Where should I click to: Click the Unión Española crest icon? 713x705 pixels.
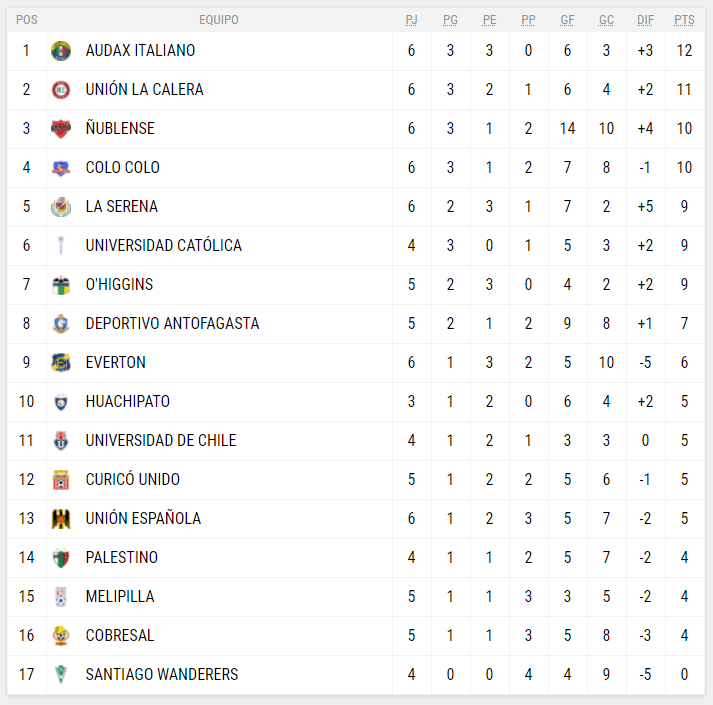61,518
